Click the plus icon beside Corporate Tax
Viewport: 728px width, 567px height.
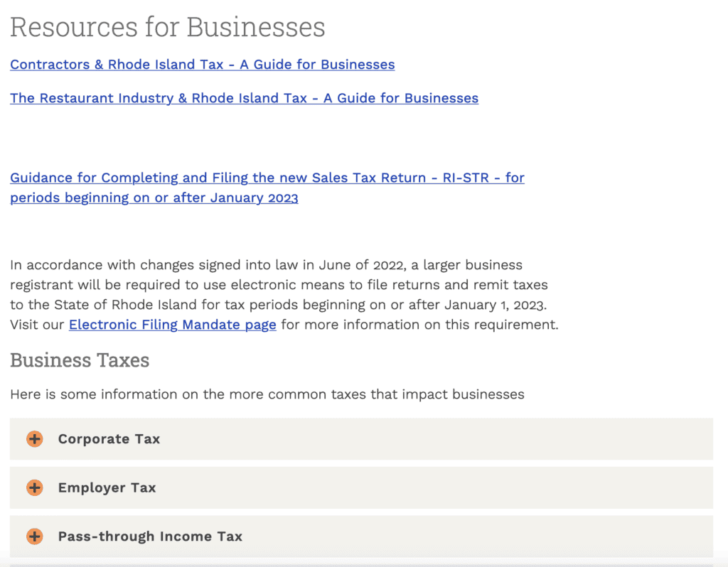[x=33, y=439]
